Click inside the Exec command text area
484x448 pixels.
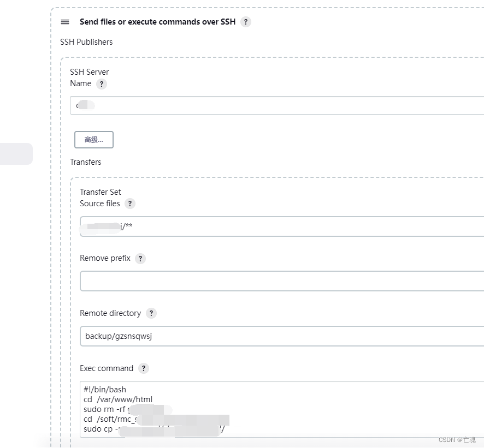click(282, 409)
